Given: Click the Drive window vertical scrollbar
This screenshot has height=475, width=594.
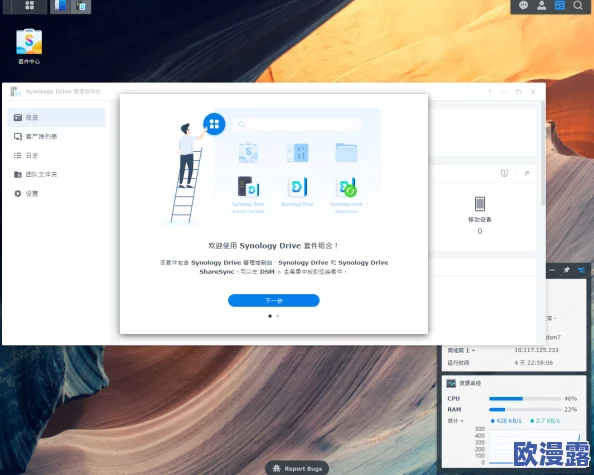Looking at the screenshot, I should (544, 153).
